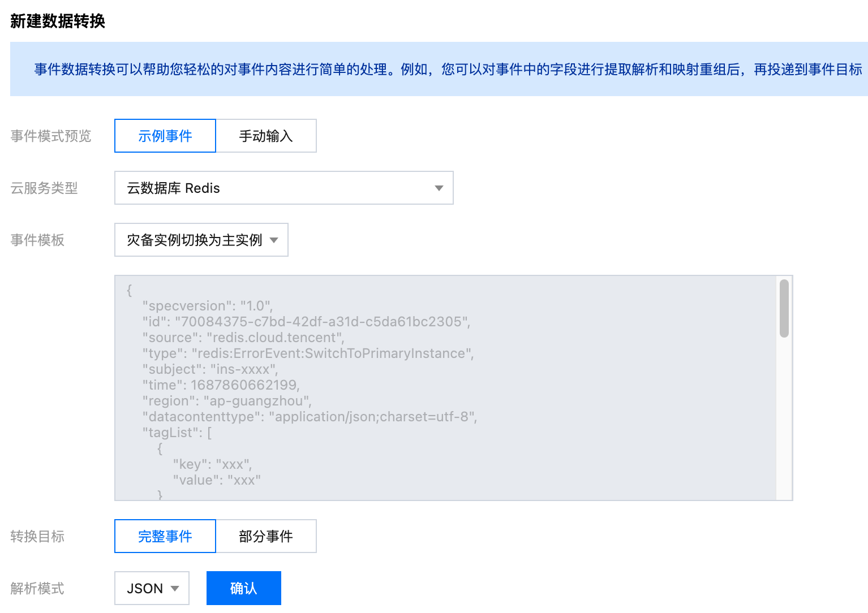
Task: Click the 事件模式预览 label
Action: pyautogui.click(x=51, y=136)
